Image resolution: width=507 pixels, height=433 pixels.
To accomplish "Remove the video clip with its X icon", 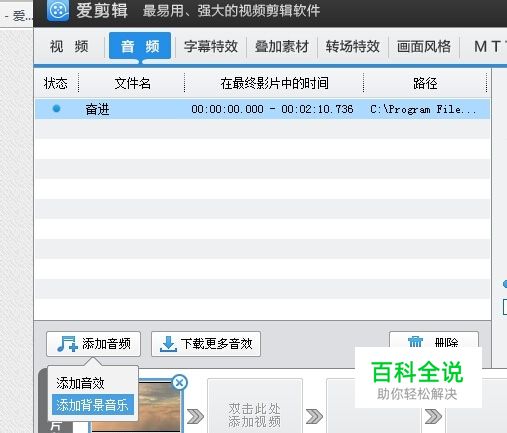I will coord(179,383).
